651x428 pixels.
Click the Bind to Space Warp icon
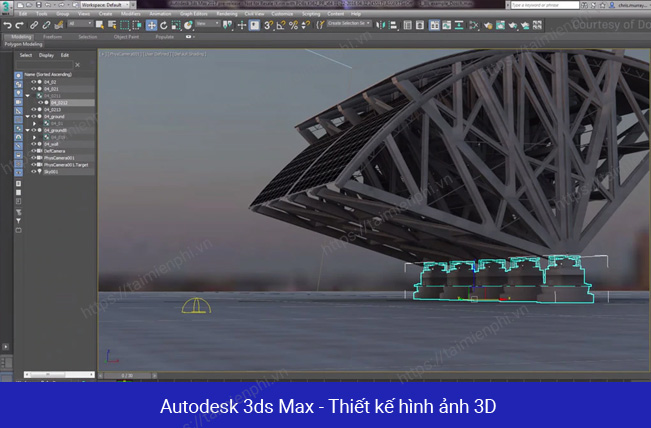tap(59, 25)
